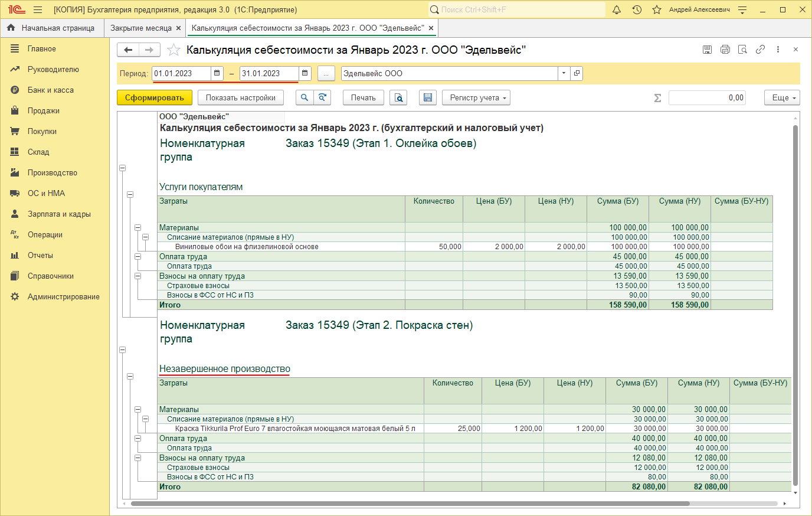Click the global search field
812x516 pixels.
pos(517,9)
